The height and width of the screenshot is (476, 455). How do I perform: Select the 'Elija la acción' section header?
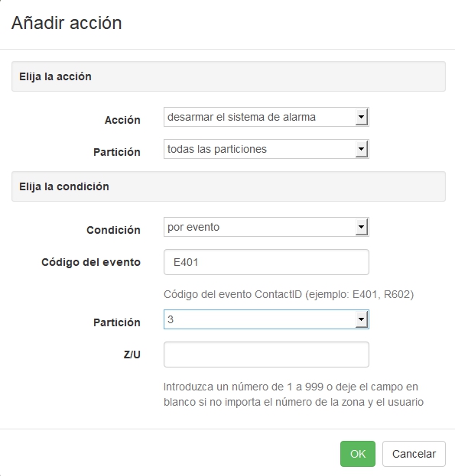coord(229,76)
